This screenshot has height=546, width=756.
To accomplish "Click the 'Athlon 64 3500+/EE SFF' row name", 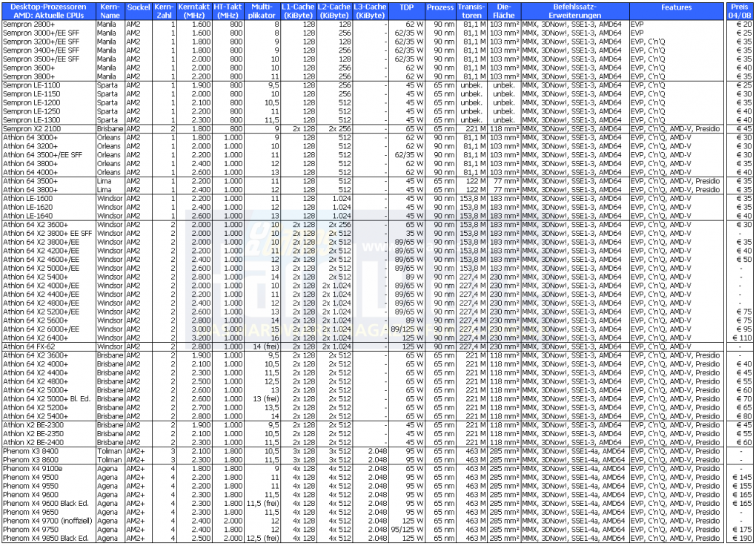I will (42, 154).
